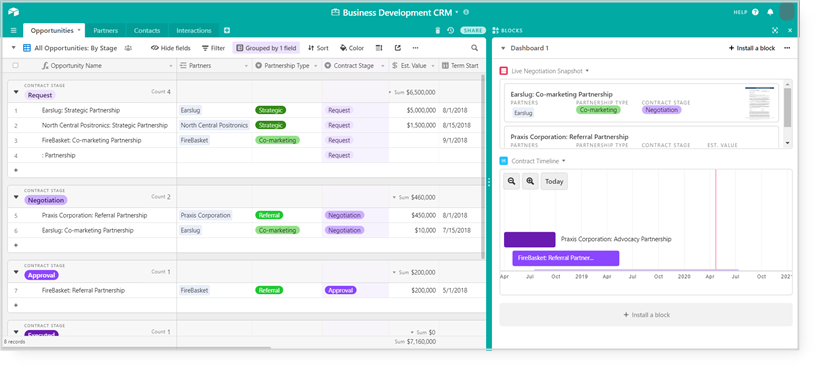Click the Today button in the timeline
Screen dimensions: 815x366
(554, 181)
